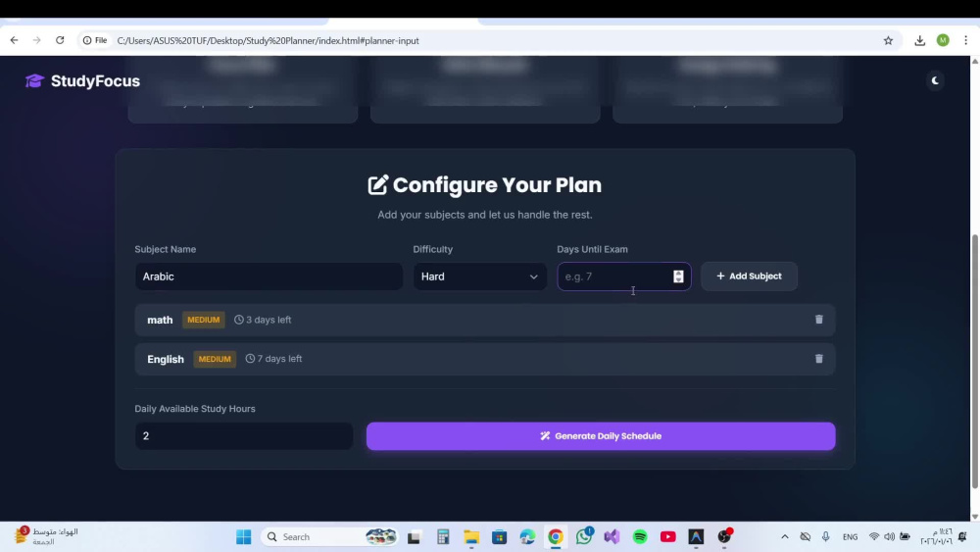Viewport: 980px width, 552px height.
Task: Click the Add Subject button
Action: click(x=749, y=276)
